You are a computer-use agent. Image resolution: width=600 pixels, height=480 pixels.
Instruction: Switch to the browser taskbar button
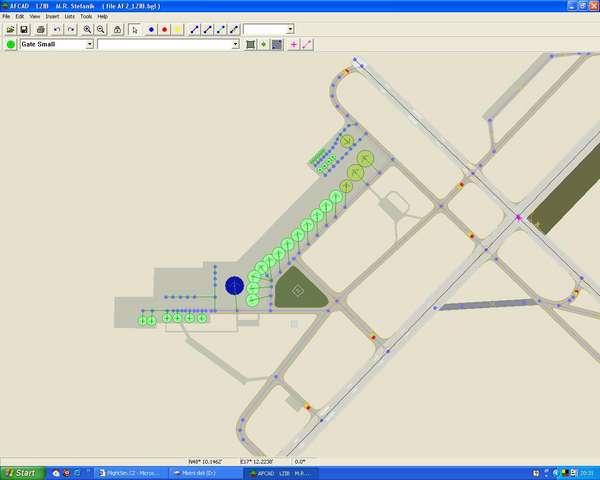coord(131,473)
